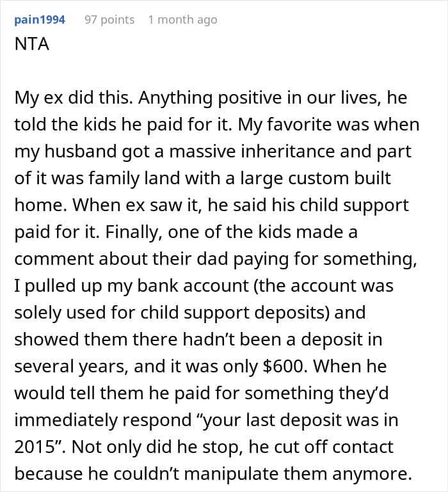Click the 97 points score
The width and height of the screenshot is (448, 492).
(x=109, y=20)
